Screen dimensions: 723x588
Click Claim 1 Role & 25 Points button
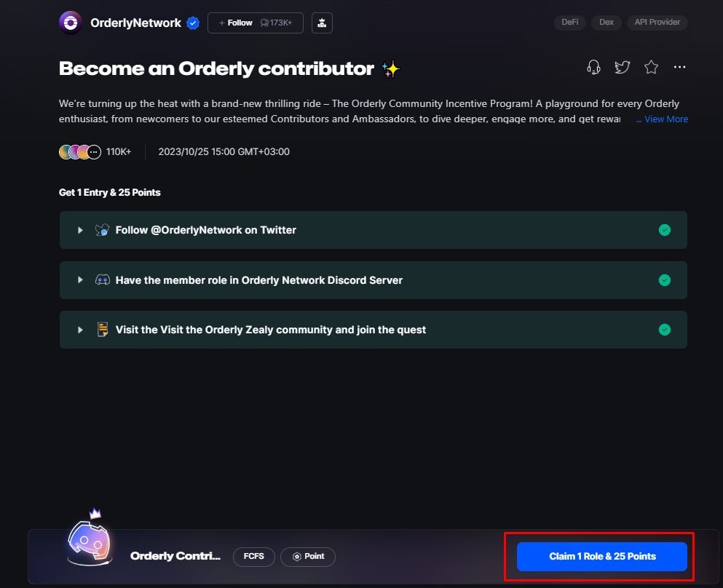[601, 556]
